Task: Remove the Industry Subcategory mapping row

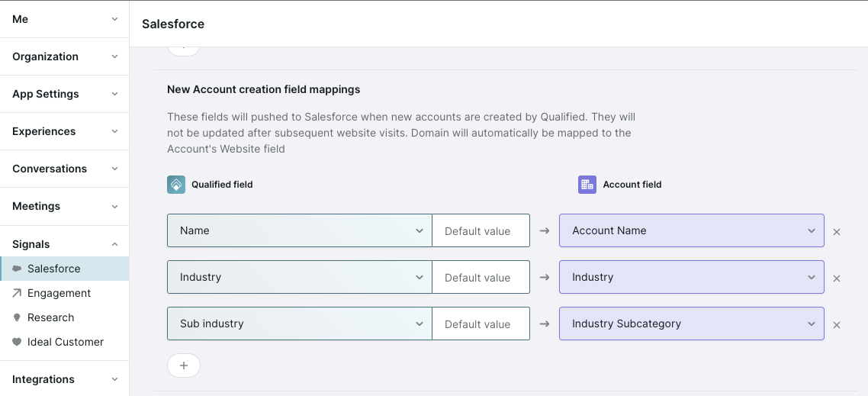Action: coord(837,325)
